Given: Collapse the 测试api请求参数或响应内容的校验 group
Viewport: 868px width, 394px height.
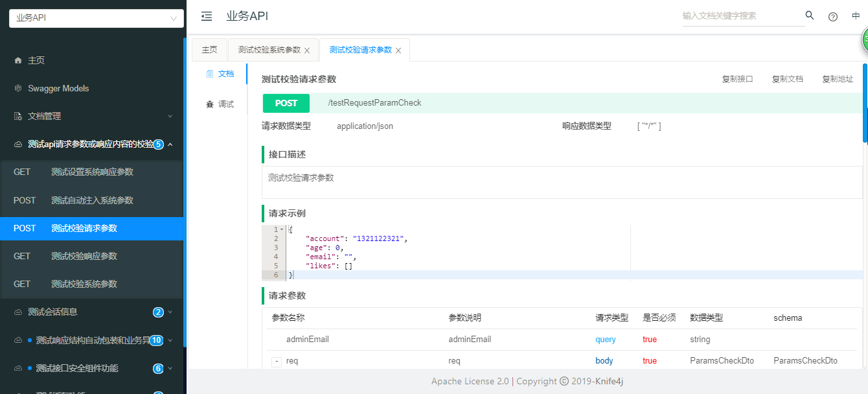Looking at the screenshot, I should pos(170,144).
